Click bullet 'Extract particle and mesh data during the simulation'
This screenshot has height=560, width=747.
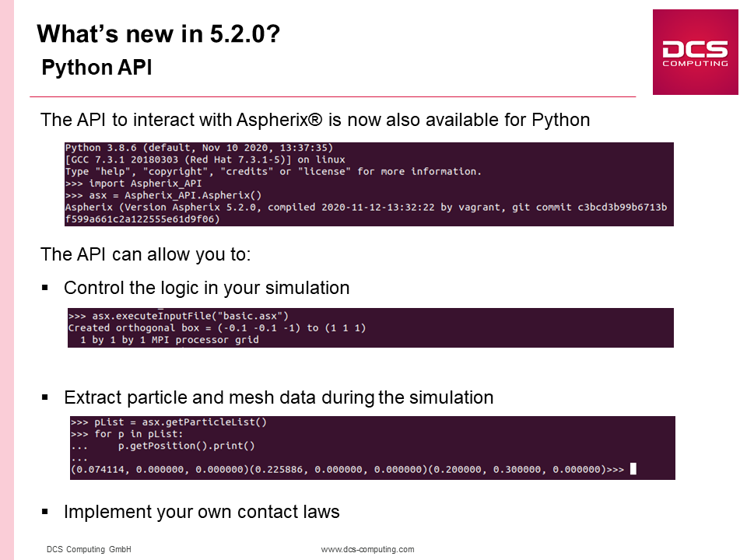tap(279, 397)
